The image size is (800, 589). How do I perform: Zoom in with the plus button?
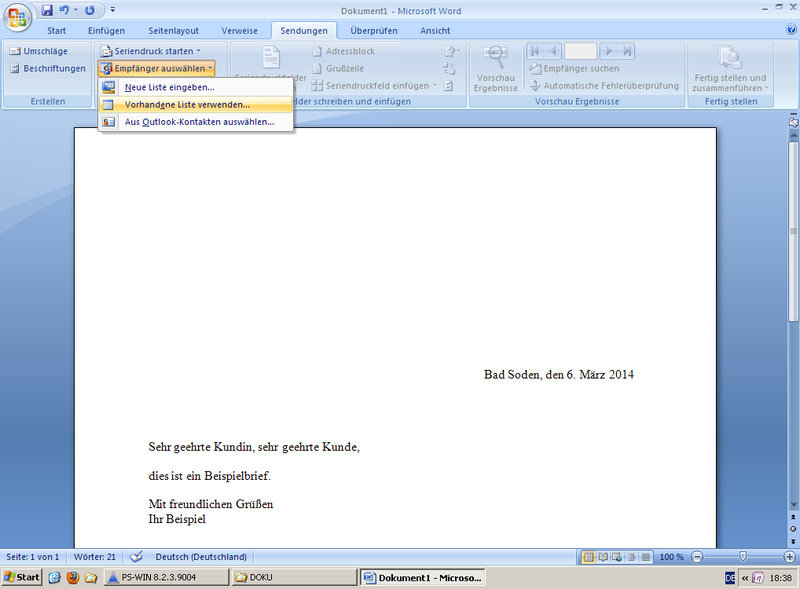[x=789, y=557]
